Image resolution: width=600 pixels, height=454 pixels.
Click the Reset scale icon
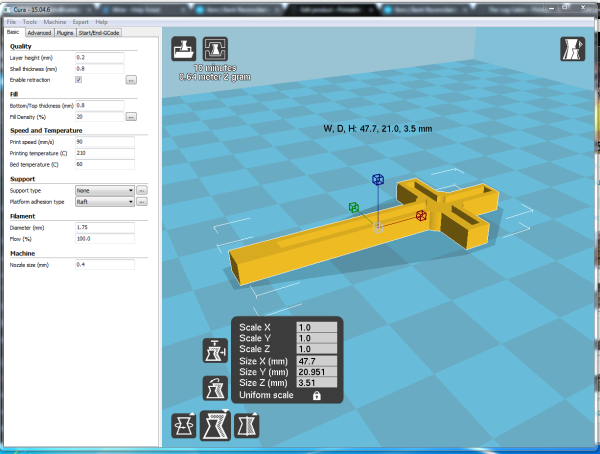[x=215, y=386]
